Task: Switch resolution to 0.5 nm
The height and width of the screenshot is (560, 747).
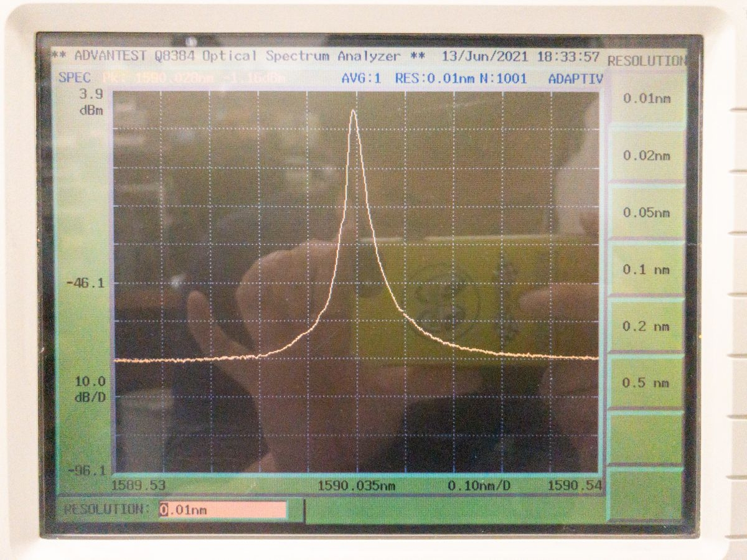Action: (x=647, y=383)
